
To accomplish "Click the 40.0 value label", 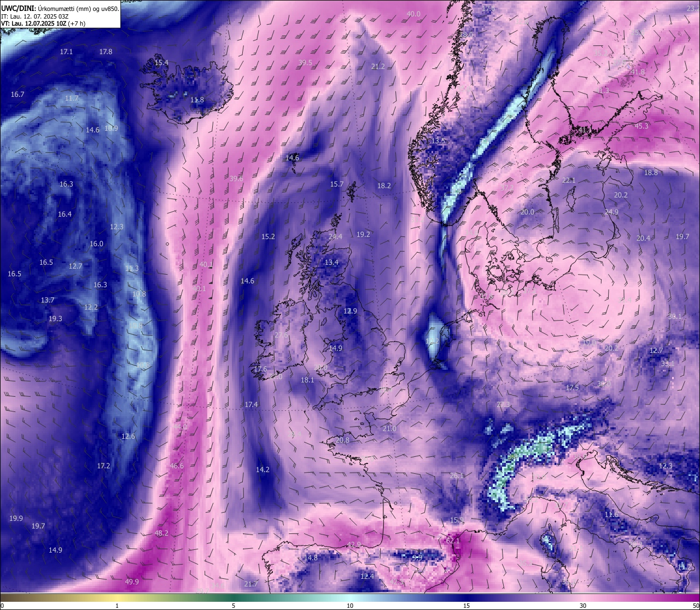I will tap(413, 14).
